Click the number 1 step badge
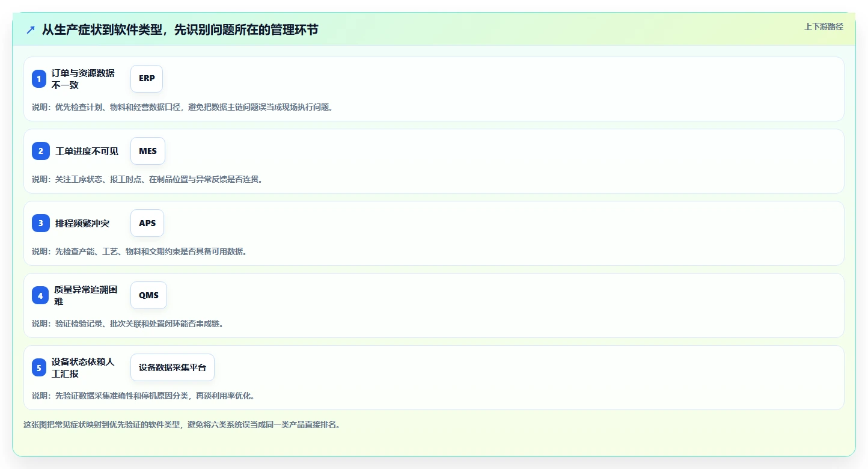The width and height of the screenshot is (868, 469). click(x=39, y=79)
